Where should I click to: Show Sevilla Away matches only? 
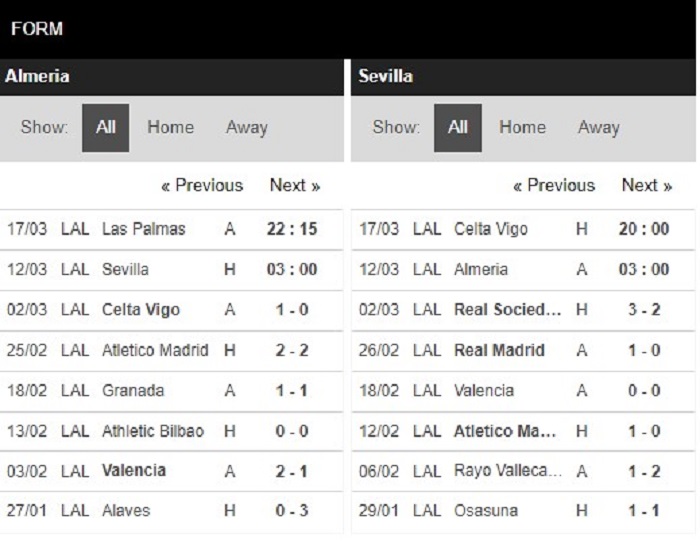[x=599, y=128]
